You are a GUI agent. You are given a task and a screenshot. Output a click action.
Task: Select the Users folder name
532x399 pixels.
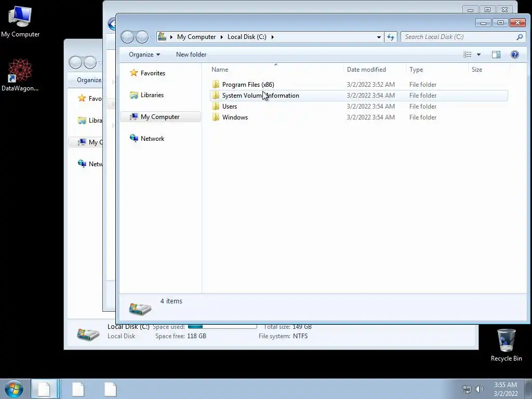click(229, 106)
